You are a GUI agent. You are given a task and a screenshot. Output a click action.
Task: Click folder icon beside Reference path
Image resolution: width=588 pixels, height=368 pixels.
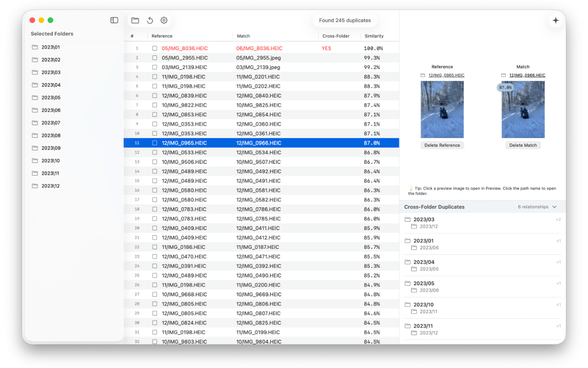(423, 75)
